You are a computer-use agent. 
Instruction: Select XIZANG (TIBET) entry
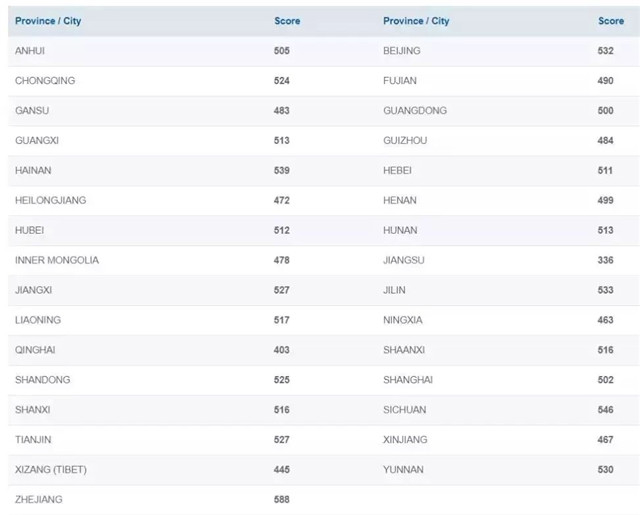pos(51,469)
